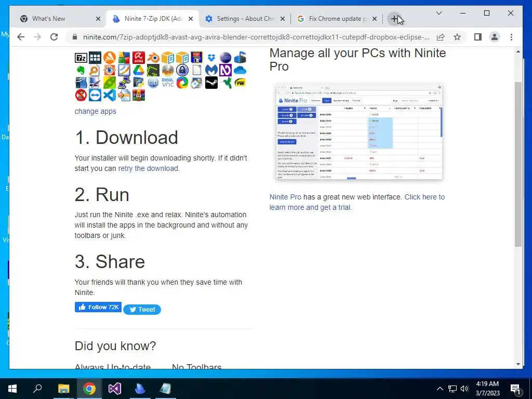Reload the current page
The image size is (532, 399).
click(54, 37)
